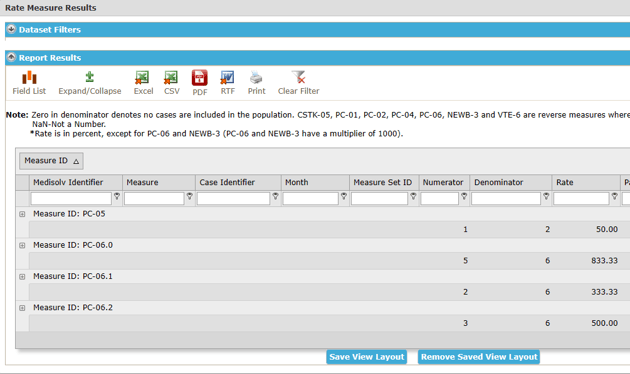The height and width of the screenshot is (374, 630).
Task: Open filter menu for Measure column
Action: pyautogui.click(x=190, y=196)
